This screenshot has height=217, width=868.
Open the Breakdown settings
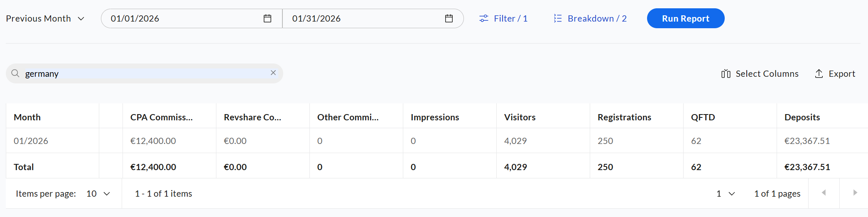point(590,19)
